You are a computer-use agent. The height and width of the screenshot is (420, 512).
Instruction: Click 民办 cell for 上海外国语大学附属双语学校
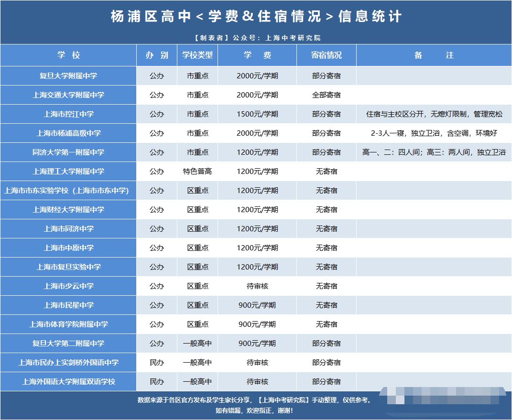tap(157, 382)
